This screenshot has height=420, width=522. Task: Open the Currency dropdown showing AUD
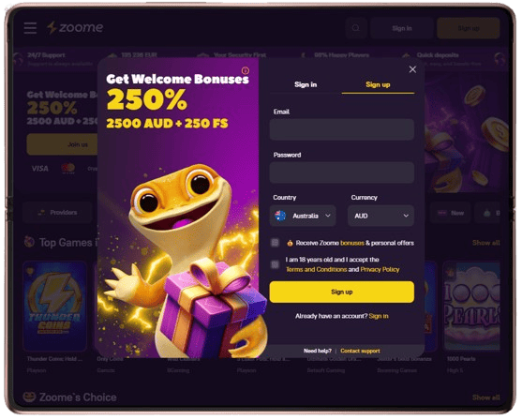[380, 216]
